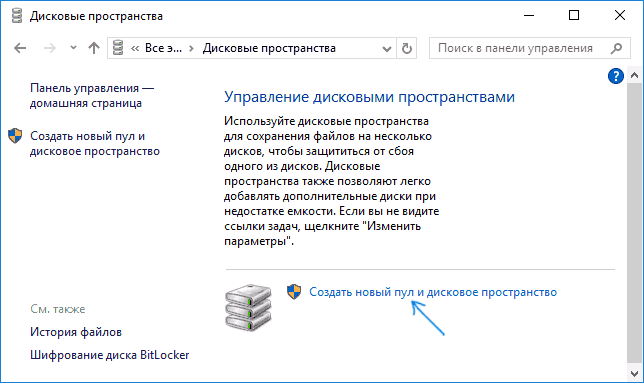The width and height of the screenshot is (644, 383).
Task: Open "Панель управления — домашняя страница" link
Action: click(x=92, y=96)
